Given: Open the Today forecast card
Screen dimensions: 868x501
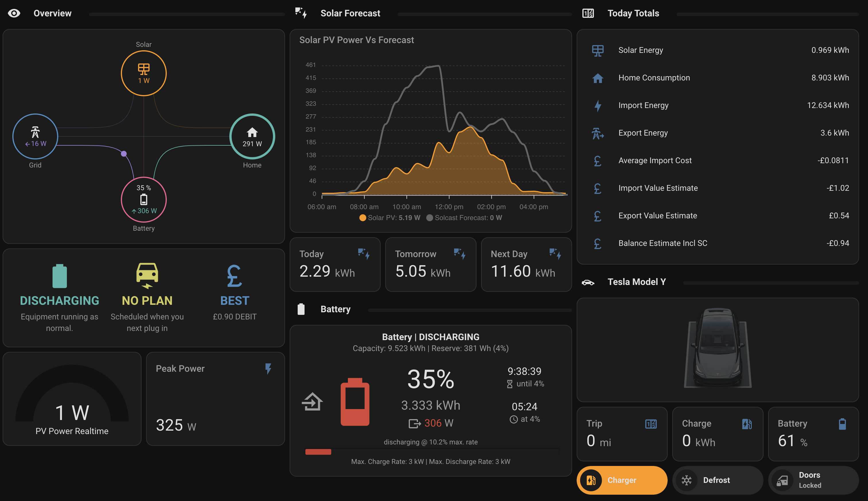Looking at the screenshot, I should [335, 264].
